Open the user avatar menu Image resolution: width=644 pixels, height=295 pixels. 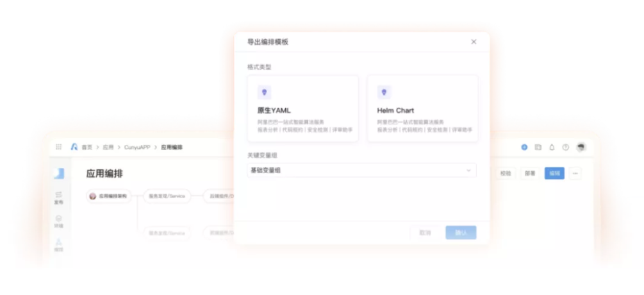pyautogui.click(x=581, y=147)
